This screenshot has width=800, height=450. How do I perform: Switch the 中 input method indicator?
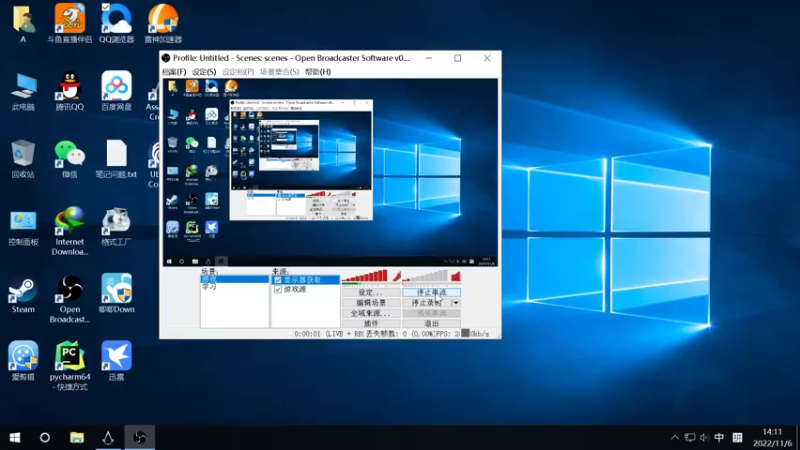coord(719,438)
